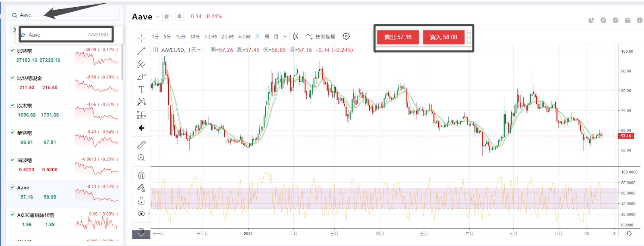Viewport: 644px width, 246px height.
Task: Enable the magnet snap mode
Action: 141,175
